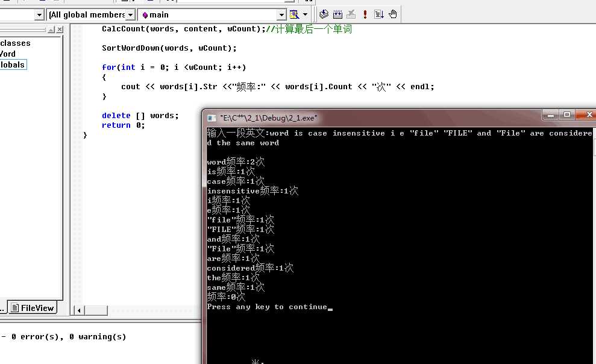Click the 'considered频率:1次' console line
596x364 pixels.
pos(250,268)
